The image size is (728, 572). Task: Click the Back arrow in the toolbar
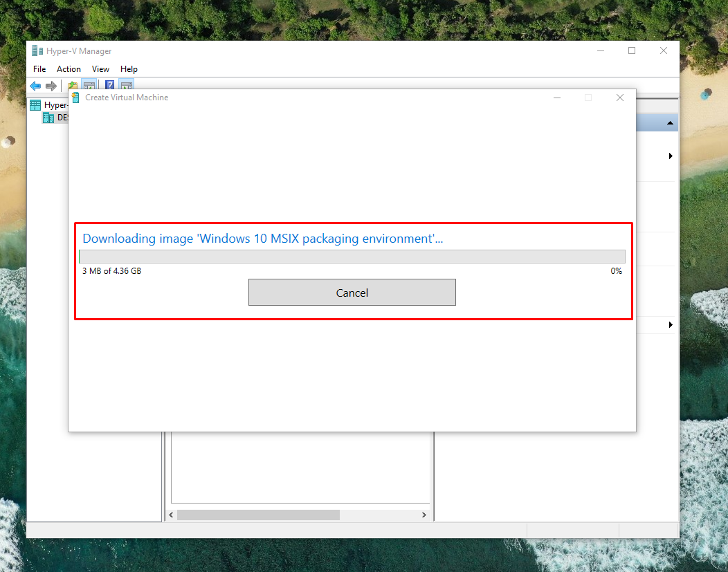point(35,86)
